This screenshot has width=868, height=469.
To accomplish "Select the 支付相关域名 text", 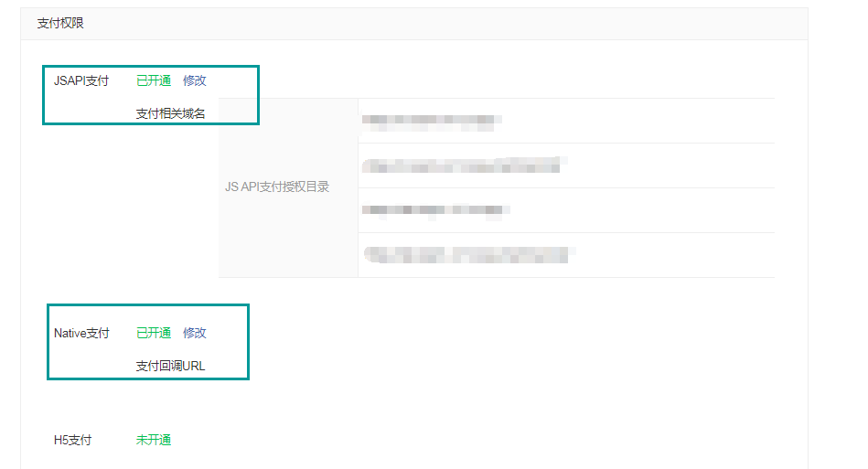I will click(170, 113).
